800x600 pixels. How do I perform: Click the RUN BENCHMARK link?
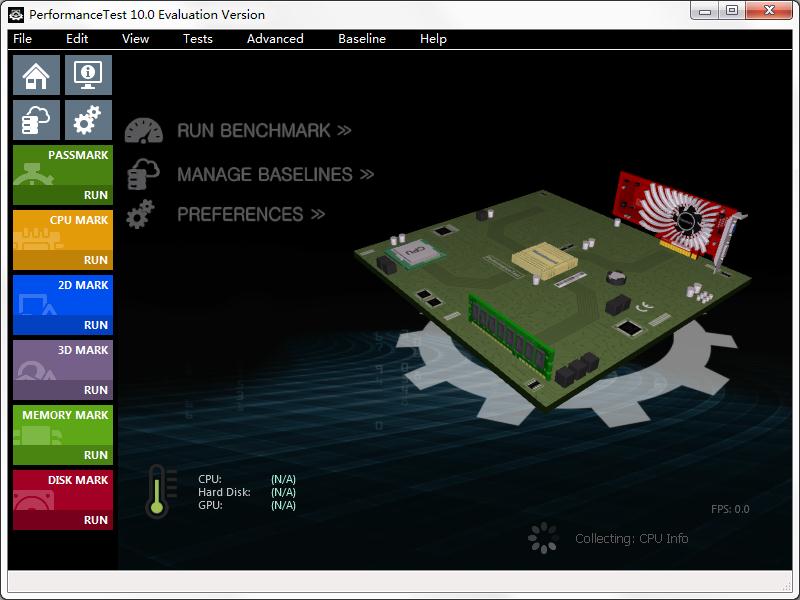pyautogui.click(x=264, y=131)
